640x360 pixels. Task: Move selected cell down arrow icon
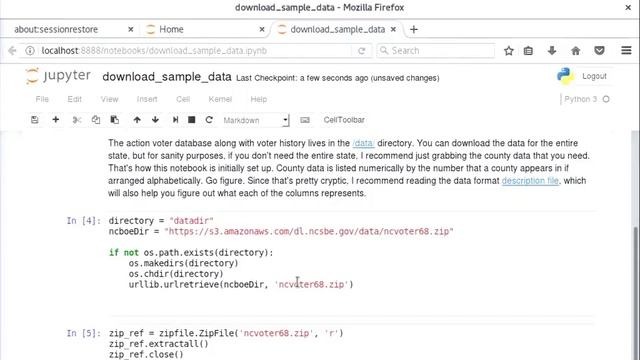pyautogui.click(x=156, y=120)
